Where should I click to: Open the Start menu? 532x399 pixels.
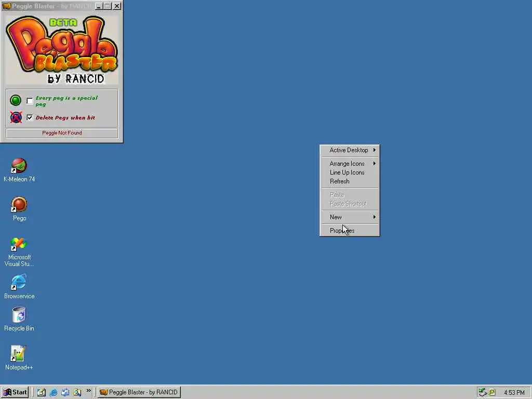tap(15, 392)
